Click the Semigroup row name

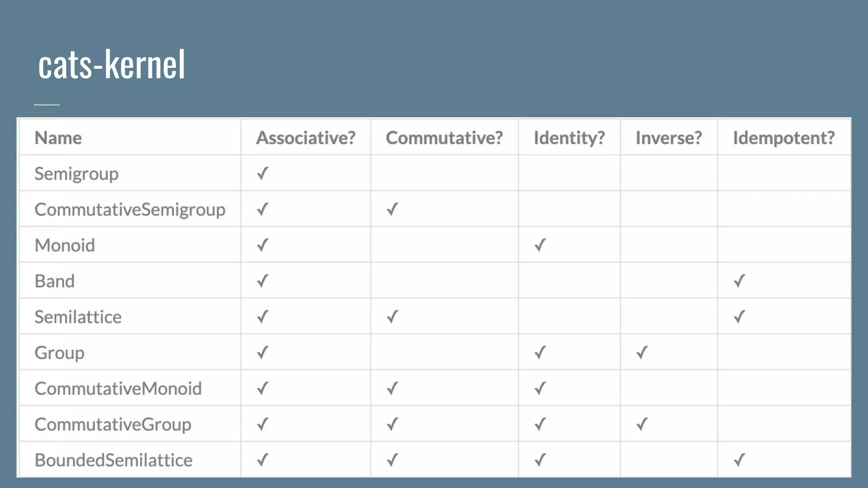(76, 174)
